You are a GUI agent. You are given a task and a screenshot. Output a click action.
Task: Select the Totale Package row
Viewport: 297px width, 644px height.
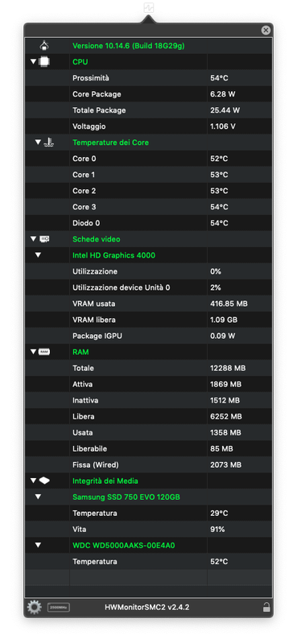(x=149, y=110)
